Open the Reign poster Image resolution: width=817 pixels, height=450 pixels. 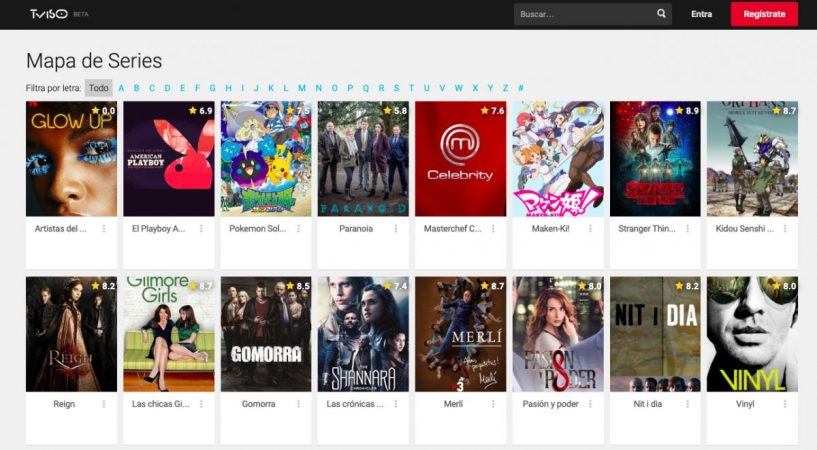click(x=71, y=334)
